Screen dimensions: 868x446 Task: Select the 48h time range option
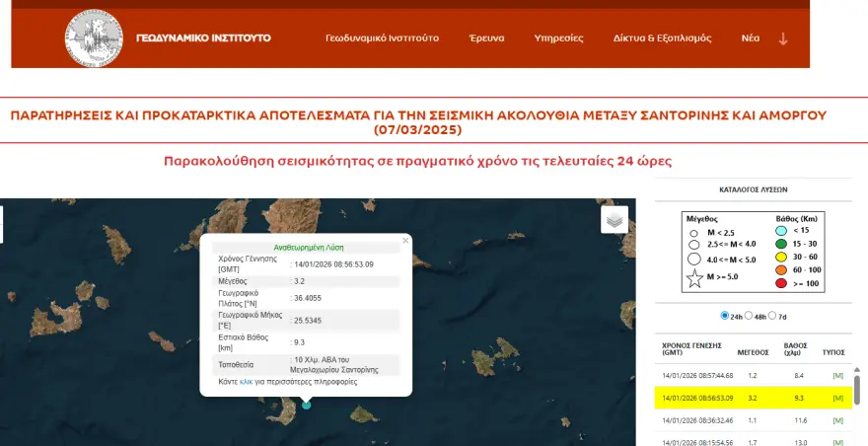coord(750,316)
